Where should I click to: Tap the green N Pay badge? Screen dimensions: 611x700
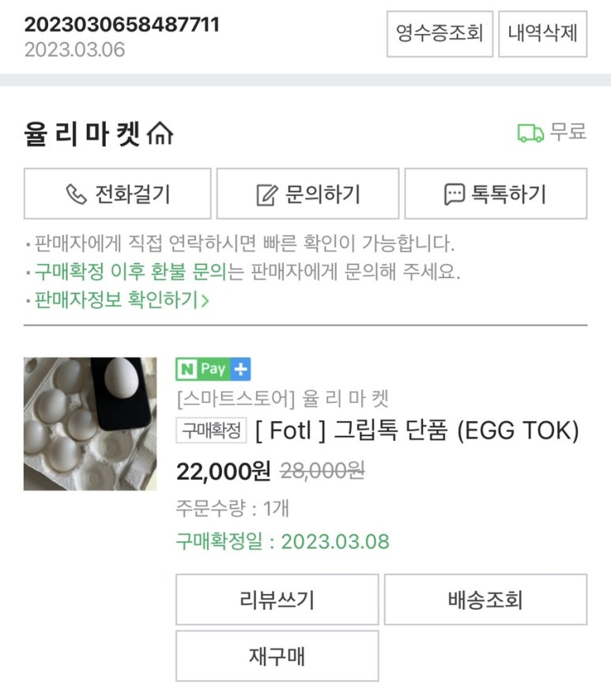click(203, 369)
